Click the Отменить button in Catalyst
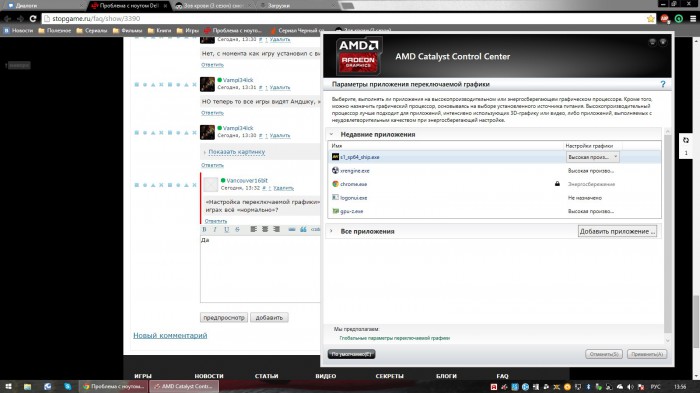The image size is (700, 393). [x=604, y=354]
